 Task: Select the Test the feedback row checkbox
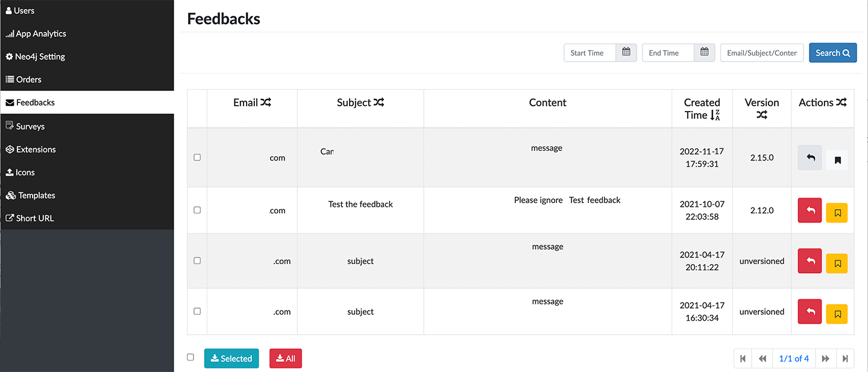click(197, 210)
